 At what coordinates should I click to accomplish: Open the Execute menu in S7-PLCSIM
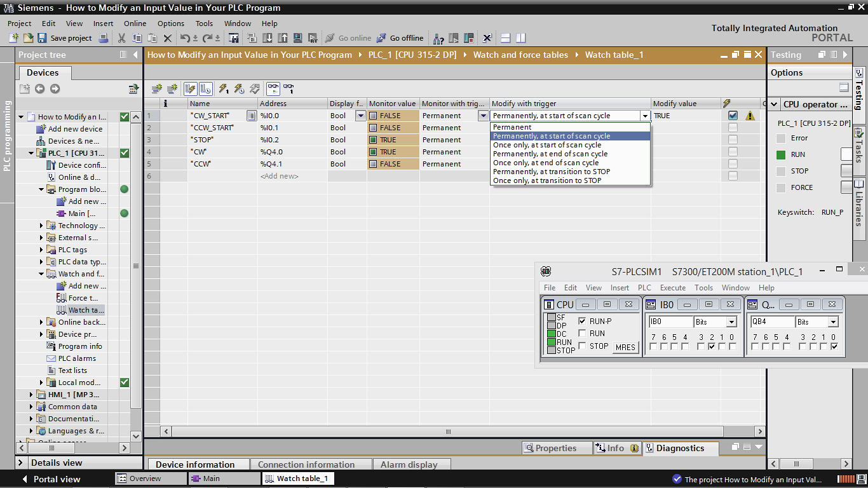click(673, 288)
